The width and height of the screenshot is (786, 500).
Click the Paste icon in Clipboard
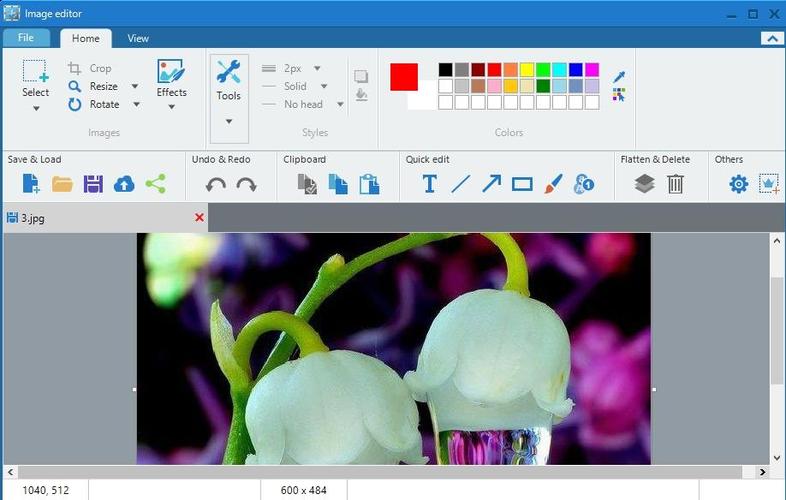click(x=369, y=184)
